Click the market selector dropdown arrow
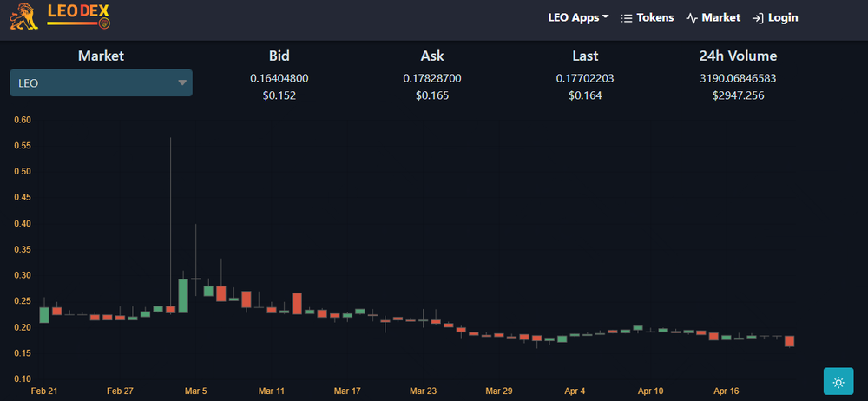Viewport: 868px width, 401px height. coord(182,83)
